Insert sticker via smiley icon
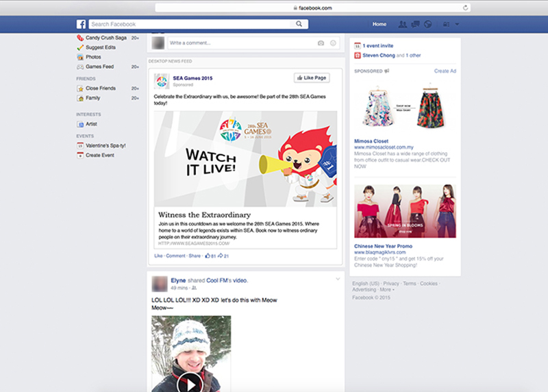 click(x=334, y=42)
